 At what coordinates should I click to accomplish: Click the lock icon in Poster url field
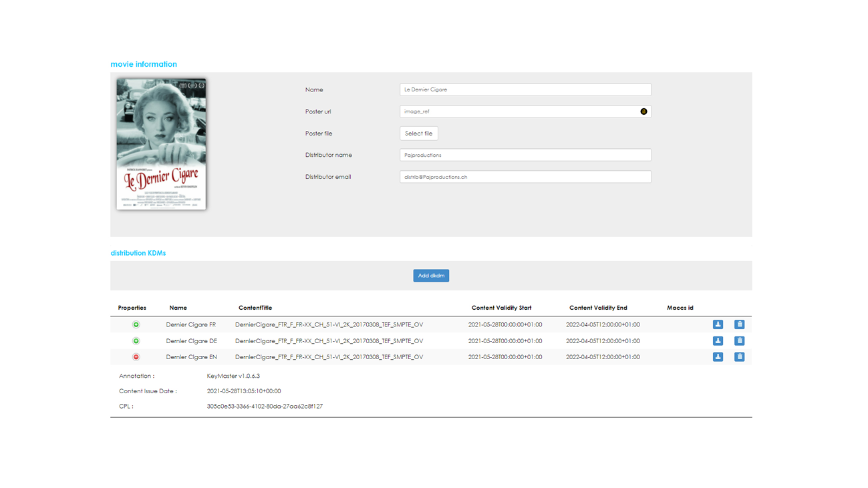point(643,111)
